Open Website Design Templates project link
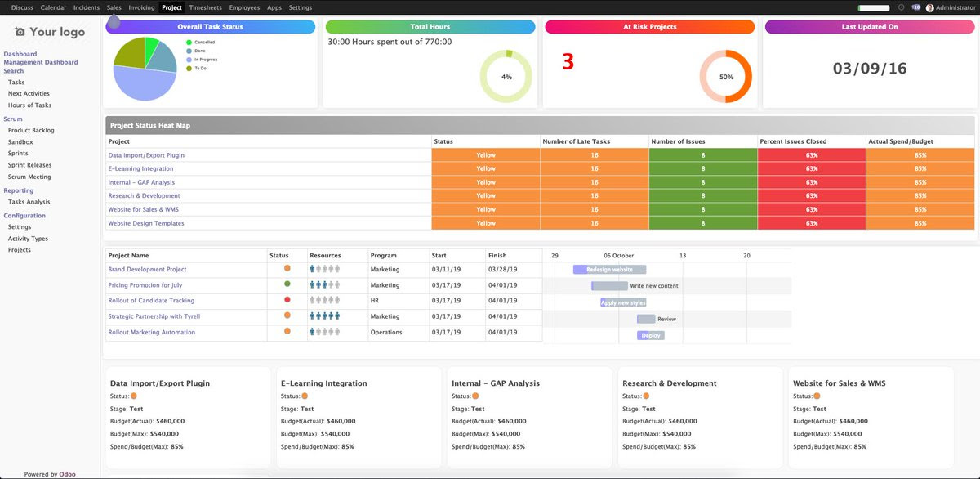This screenshot has width=980, height=479. (146, 223)
